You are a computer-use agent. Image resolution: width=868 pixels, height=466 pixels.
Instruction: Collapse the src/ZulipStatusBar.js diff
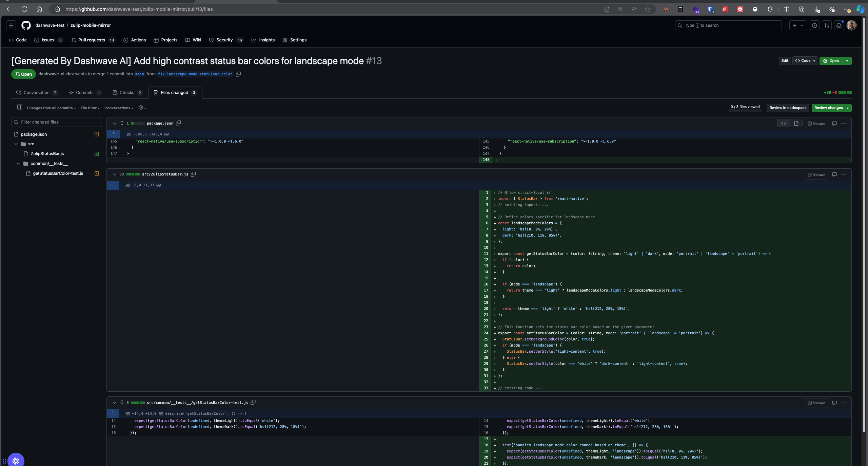pos(115,174)
